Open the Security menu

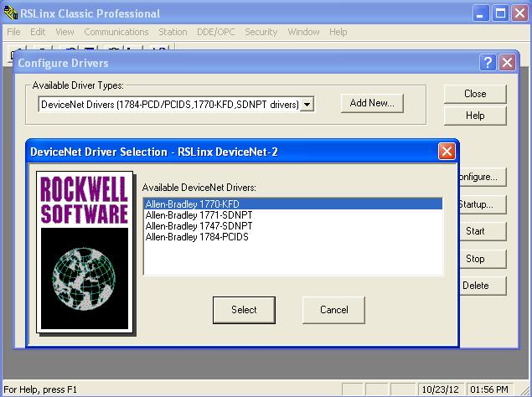[261, 32]
